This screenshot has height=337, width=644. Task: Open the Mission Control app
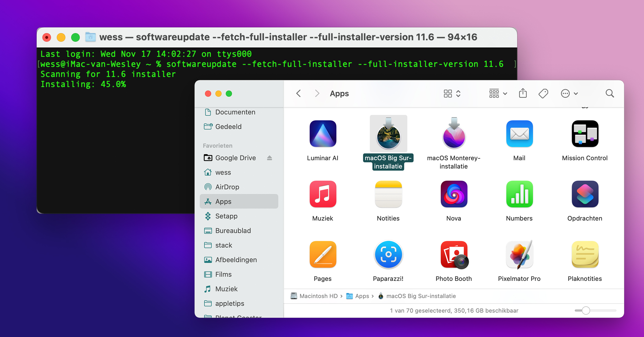click(x=585, y=134)
